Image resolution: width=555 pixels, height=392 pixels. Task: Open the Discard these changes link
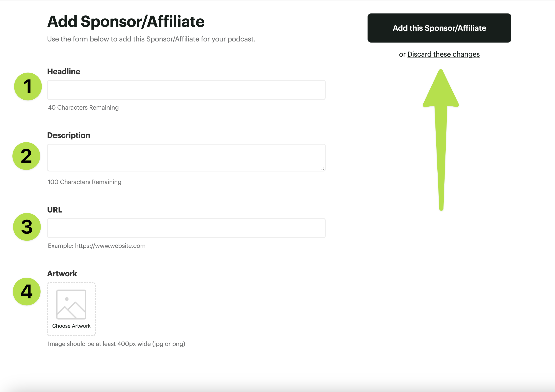click(x=443, y=54)
